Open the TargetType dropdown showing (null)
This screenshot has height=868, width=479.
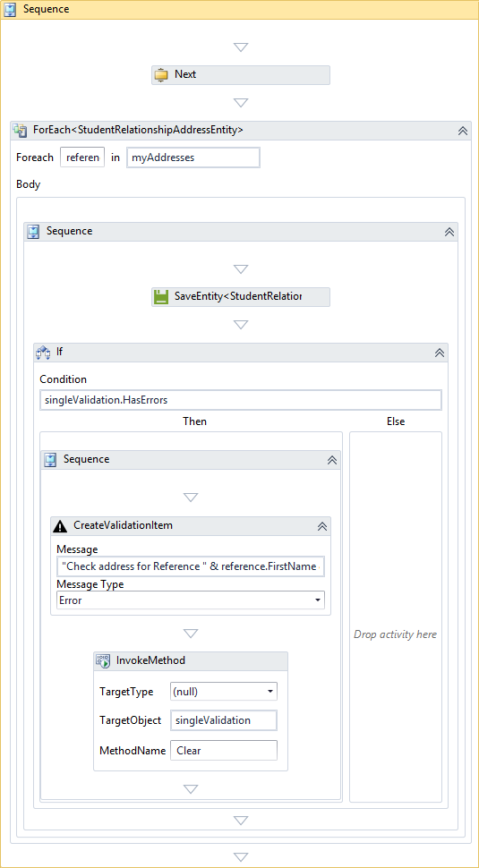click(x=224, y=692)
